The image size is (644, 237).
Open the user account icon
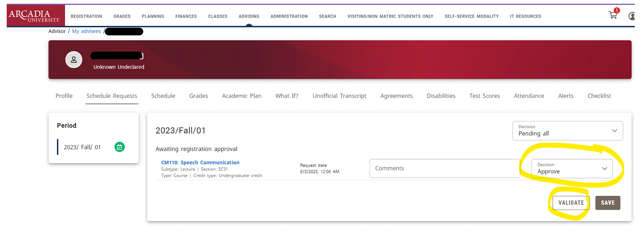click(633, 16)
